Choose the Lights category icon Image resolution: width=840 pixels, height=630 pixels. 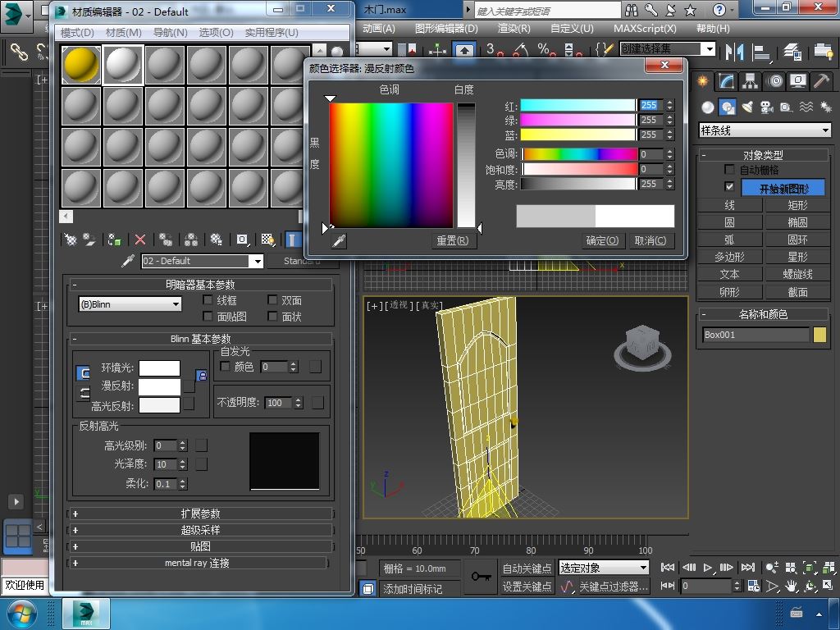pyautogui.click(x=746, y=107)
